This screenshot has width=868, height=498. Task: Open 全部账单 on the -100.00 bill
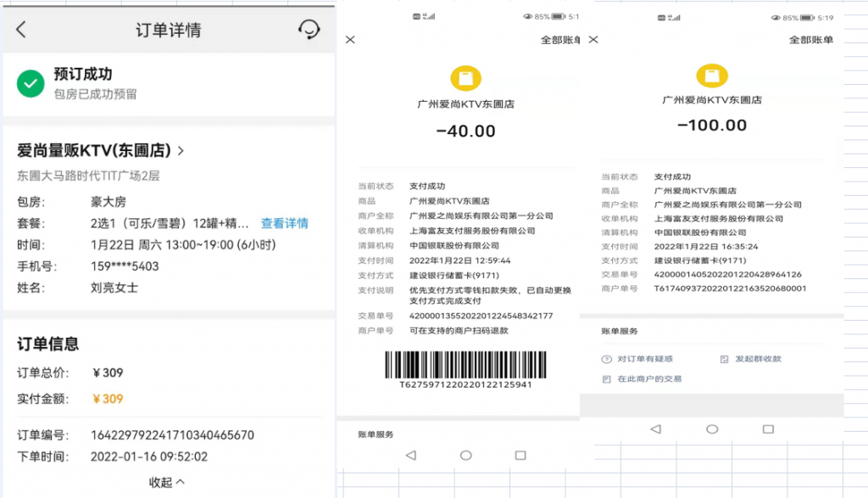811,40
